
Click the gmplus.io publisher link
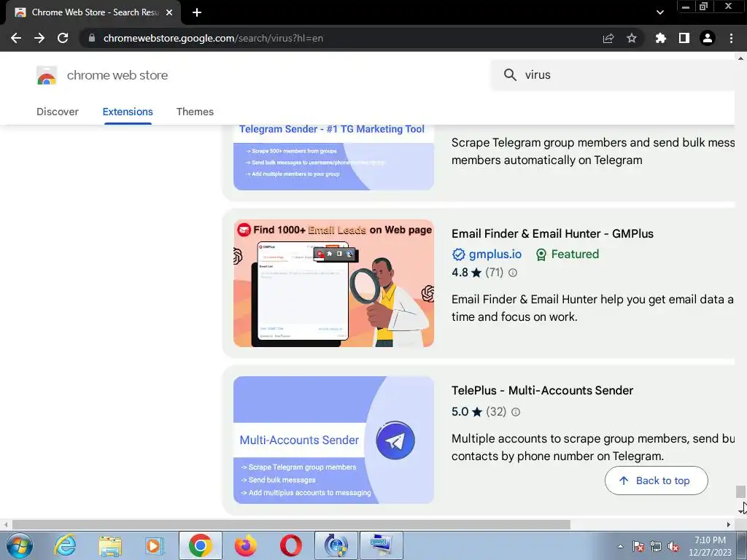click(x=495, y=254)
